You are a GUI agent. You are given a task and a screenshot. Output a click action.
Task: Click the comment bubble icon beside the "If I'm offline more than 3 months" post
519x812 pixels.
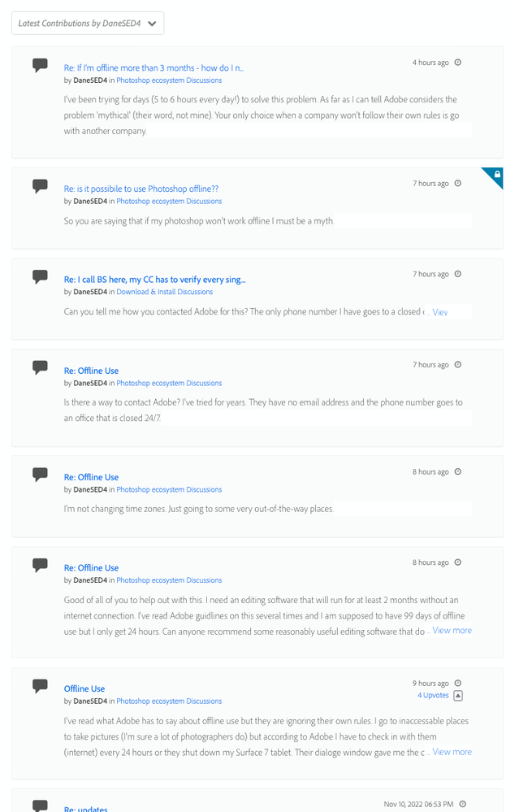pos(40,65)
